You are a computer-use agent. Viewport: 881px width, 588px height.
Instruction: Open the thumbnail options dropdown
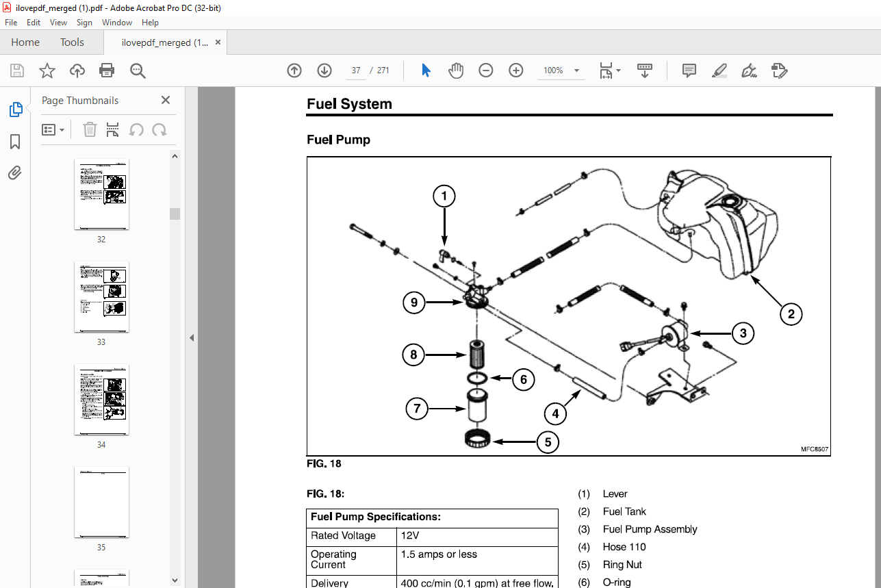click(x=53, y=129)
